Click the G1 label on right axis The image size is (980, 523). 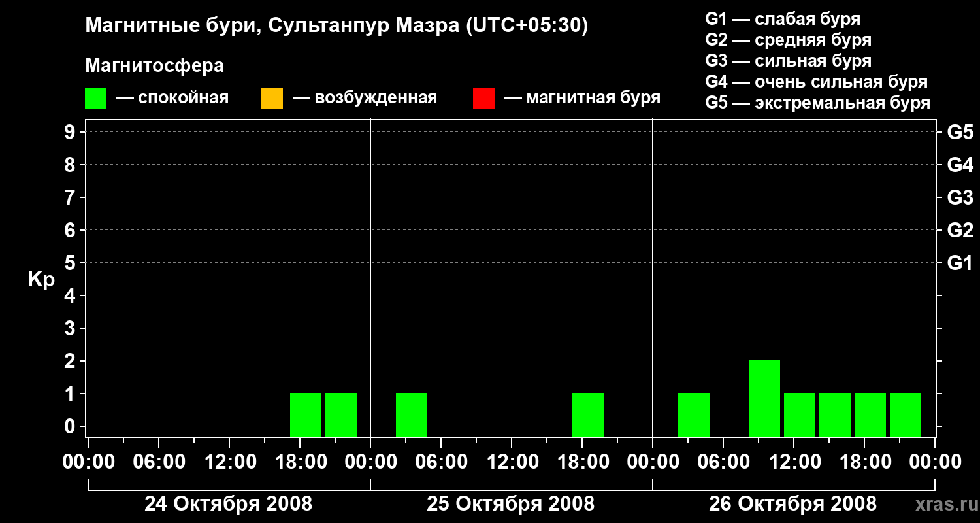tap(960, 263)
